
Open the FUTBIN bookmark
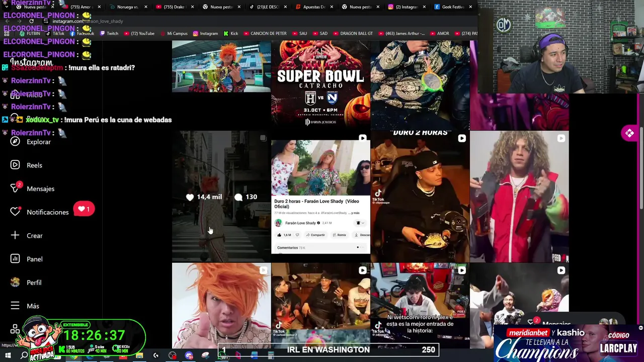coord(30,34)
